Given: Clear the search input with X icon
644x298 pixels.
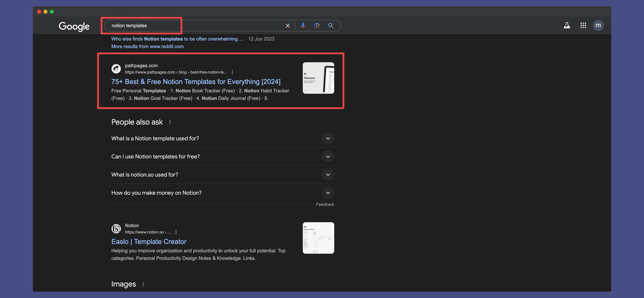Looking at the screenshot, I should 288,25.
